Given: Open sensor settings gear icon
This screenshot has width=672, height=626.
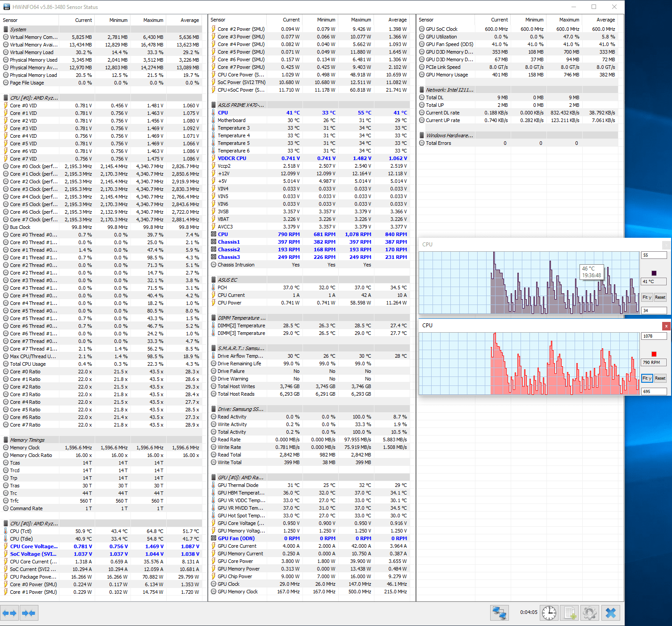Looking at the screenshot, I should point(590,613).
